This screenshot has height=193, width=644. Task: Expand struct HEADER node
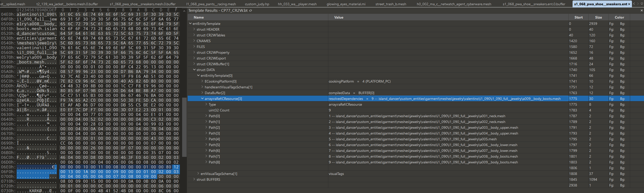[194, 29]
